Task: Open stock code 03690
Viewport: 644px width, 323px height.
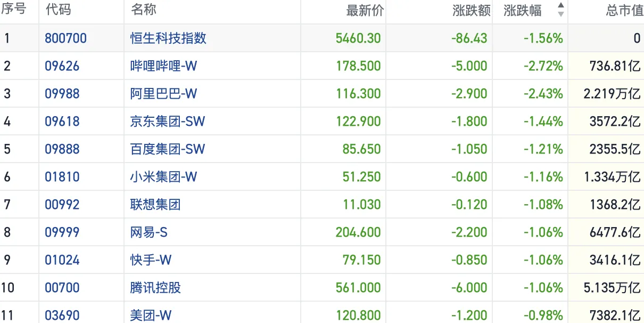Action: point(62,316)
